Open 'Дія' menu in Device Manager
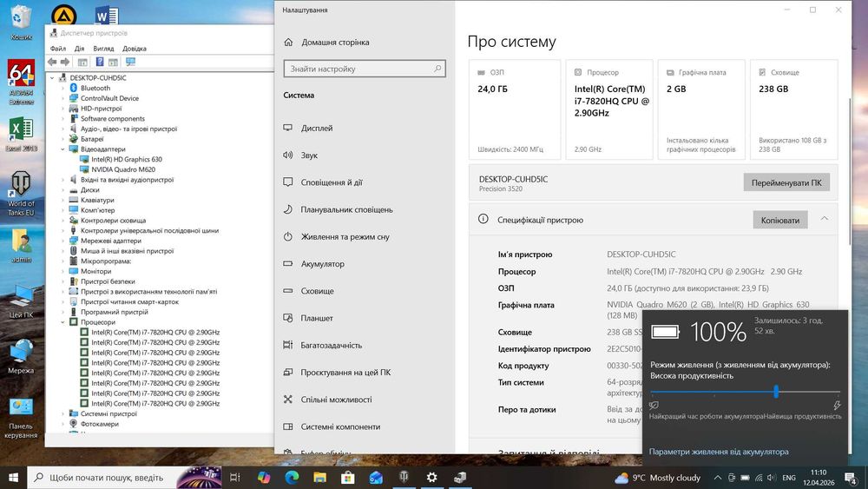 (79, 49)
